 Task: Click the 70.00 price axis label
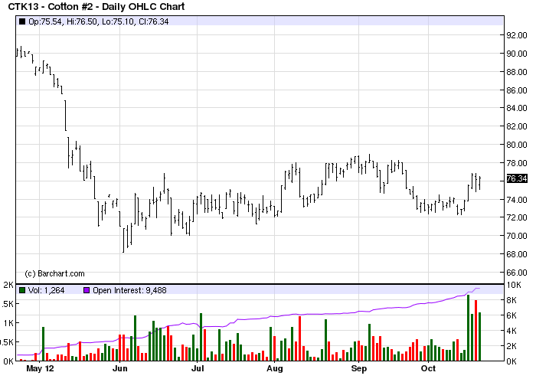tap(517, 236)
